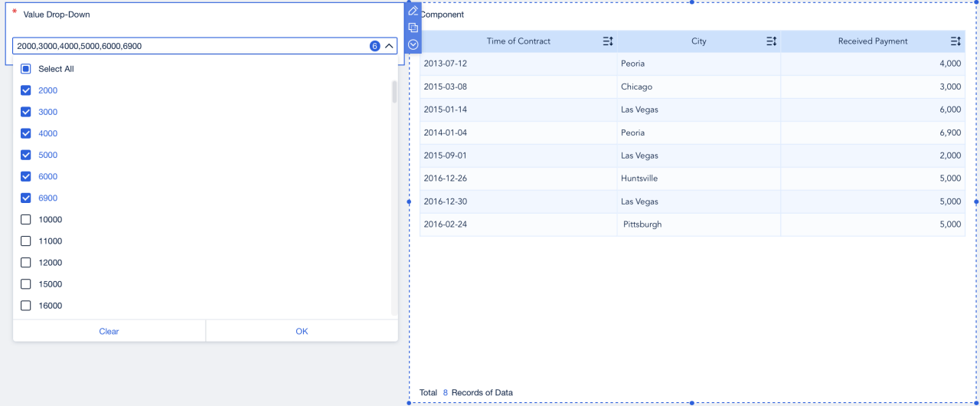Select the 2013-07-12 date cell
The height and width of the screenshot is (406, 980).
[x=518, y=64]
